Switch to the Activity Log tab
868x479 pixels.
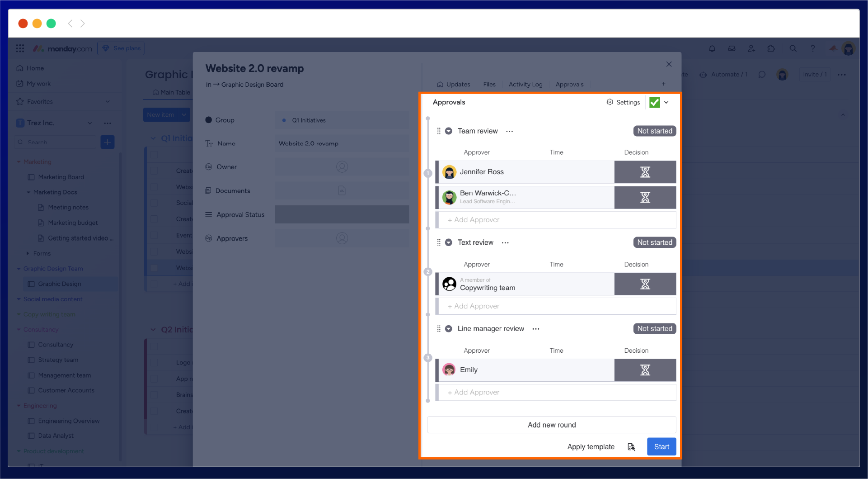click(x=525, y=85)
